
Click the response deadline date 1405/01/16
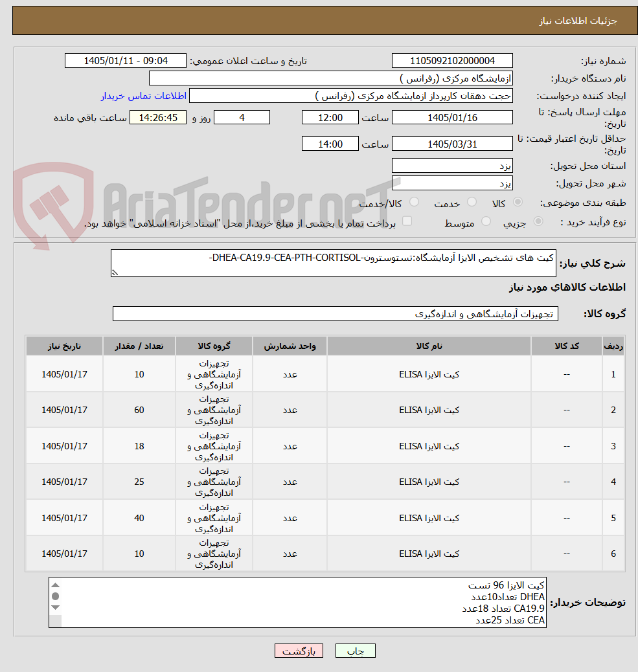click(x=452, y=117)
